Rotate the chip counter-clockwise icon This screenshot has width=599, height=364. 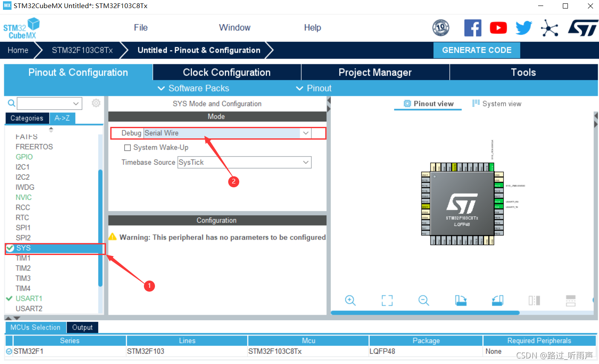coord(497,301)
